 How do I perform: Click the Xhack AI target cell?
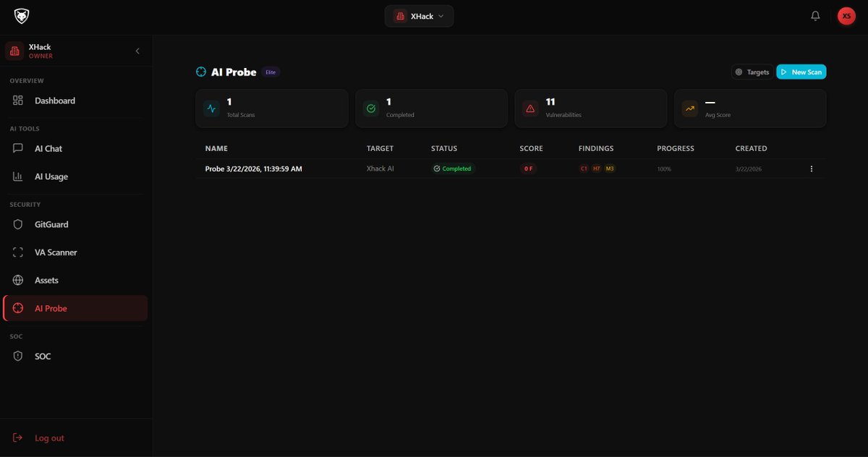click(x=380, y=168)
